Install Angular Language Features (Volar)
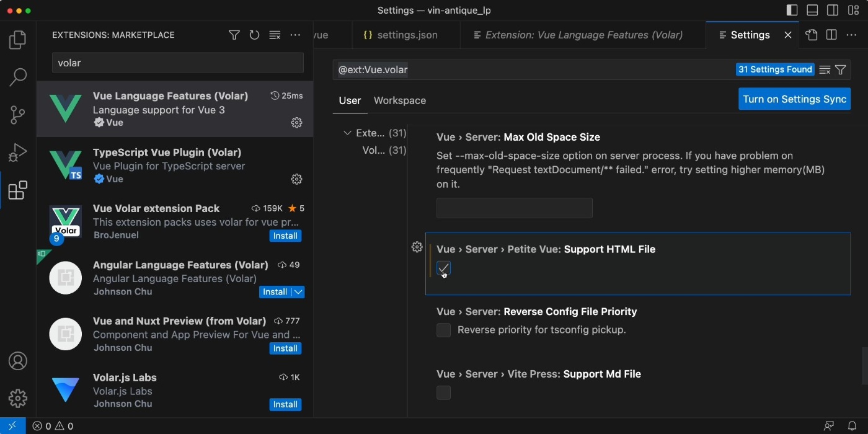Viewport: 868px width, 434px height. click(275, 292)
